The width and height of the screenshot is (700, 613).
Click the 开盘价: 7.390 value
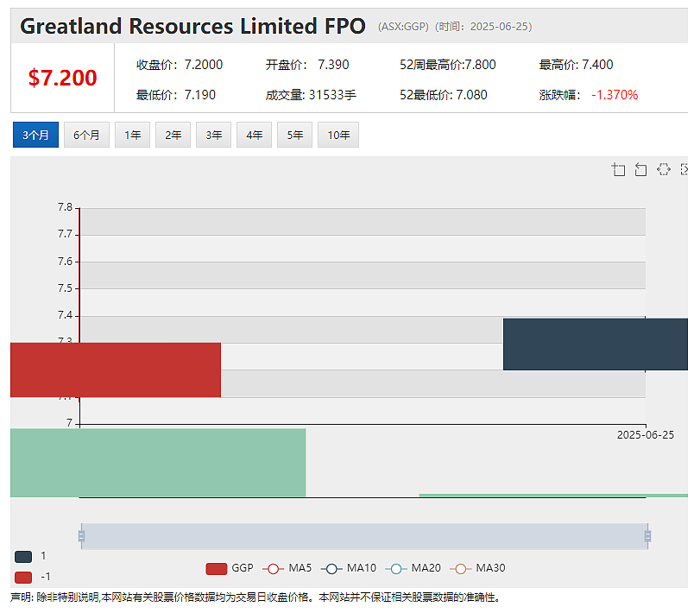point(307,65)
